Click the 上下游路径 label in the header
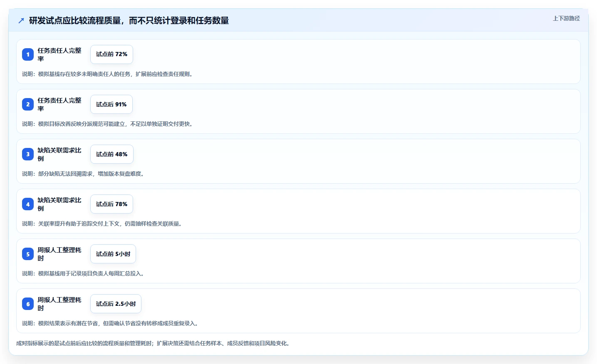The image size is (597, 364). click(566, 18)
